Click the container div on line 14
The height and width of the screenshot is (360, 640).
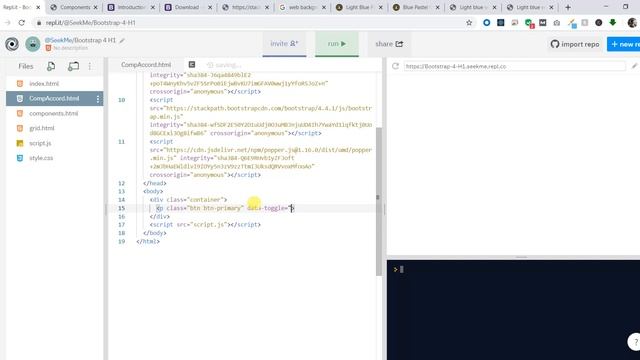(x=188, y=200)
